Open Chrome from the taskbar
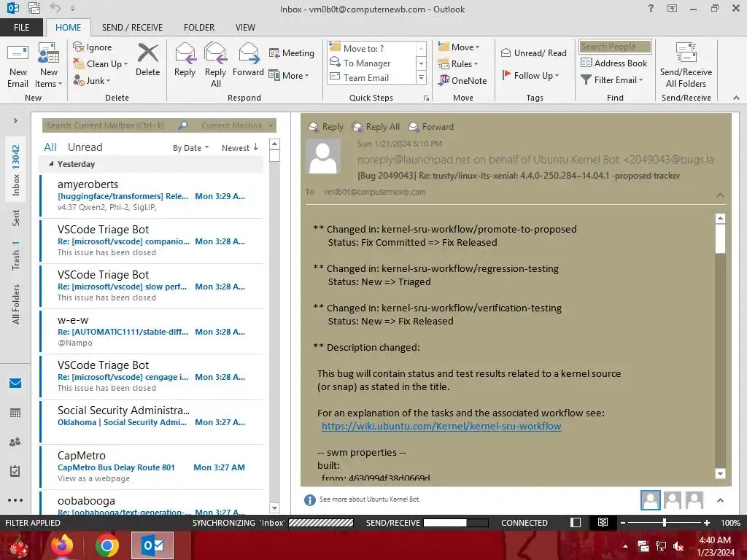 point(107,545)
